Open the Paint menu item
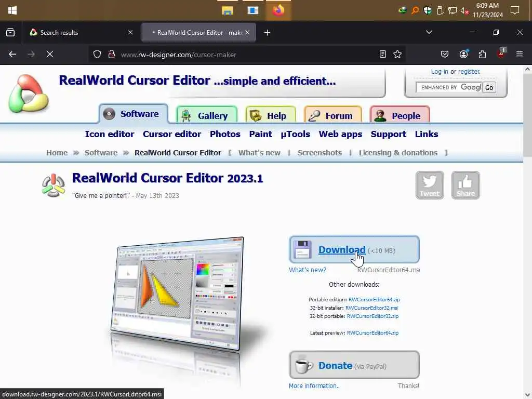Screen dimensions: 532x399 tap(260, 134)
